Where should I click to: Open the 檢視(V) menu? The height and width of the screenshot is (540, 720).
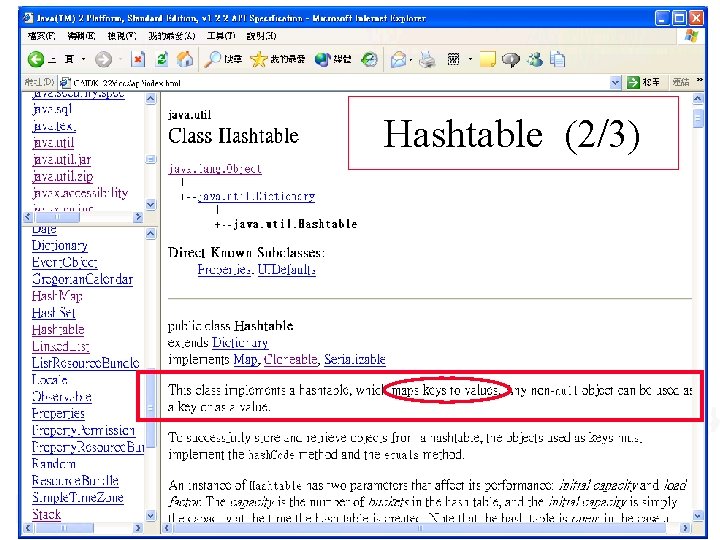point(122,35)
